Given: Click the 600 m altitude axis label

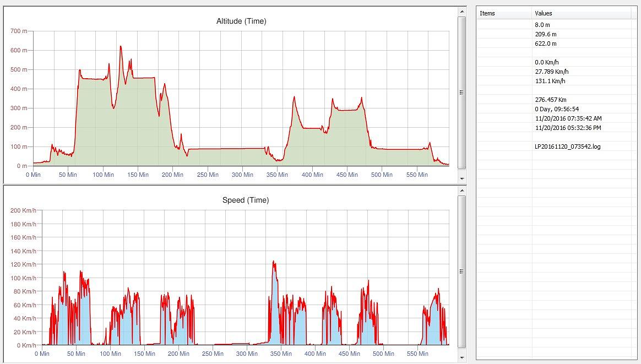Looking at the screenshot, I should (x=19, y=50).
